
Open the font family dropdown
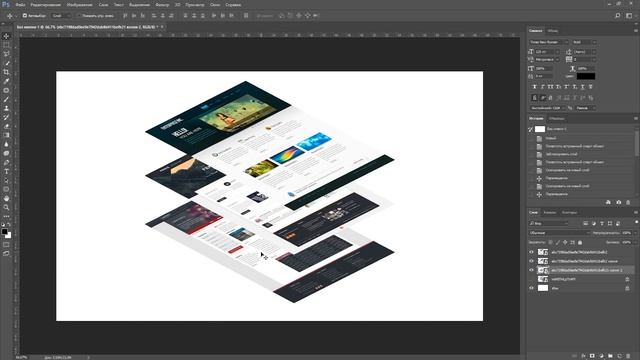[x=548, y=42]
